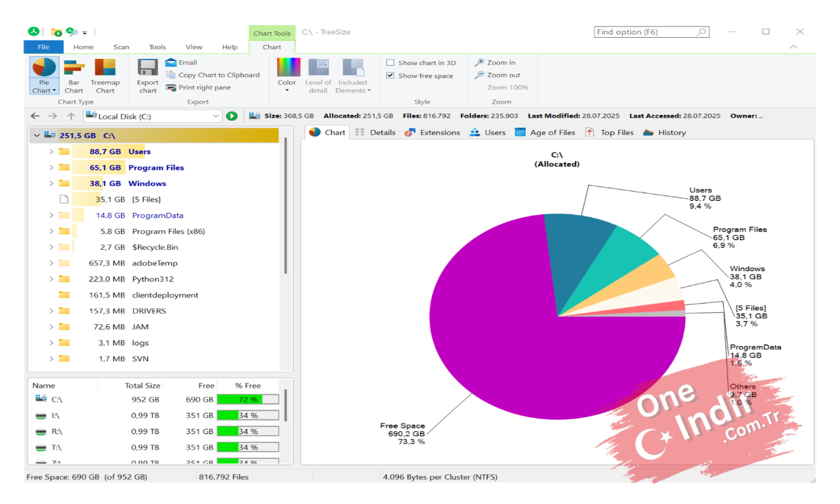Expand the ProgramData folder
The image size is (840, 504).
(51, 216)
